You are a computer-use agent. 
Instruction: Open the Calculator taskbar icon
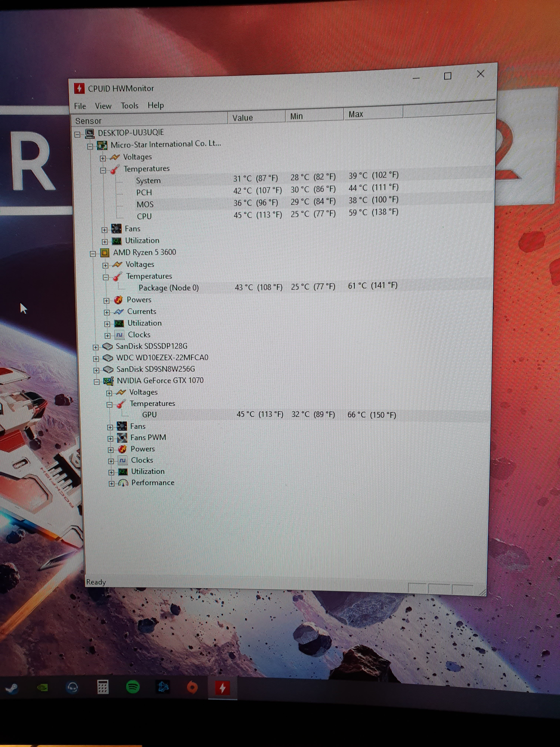(x=103, y=687)
